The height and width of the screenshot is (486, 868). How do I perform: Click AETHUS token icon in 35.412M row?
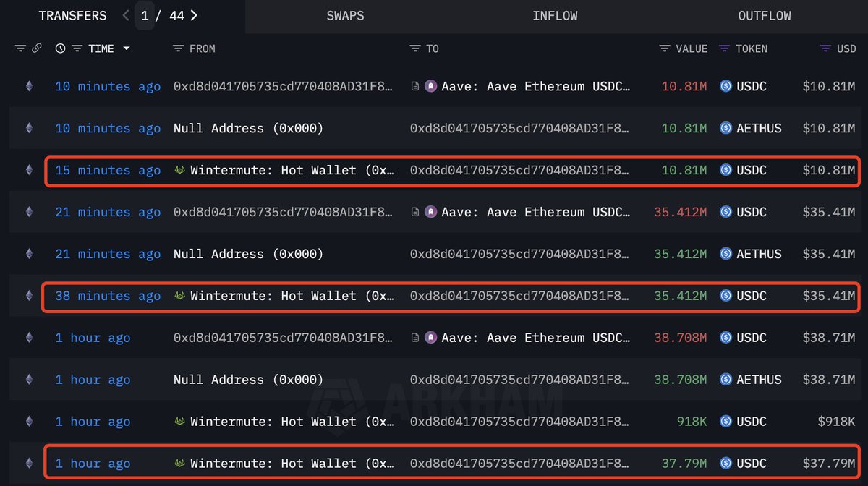tap(726, 254)
